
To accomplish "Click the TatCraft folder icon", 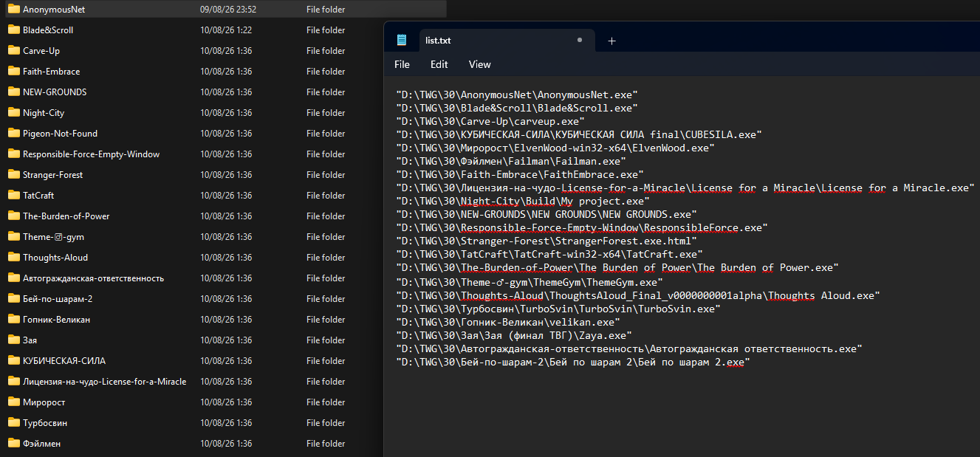I will coord(13,196).
